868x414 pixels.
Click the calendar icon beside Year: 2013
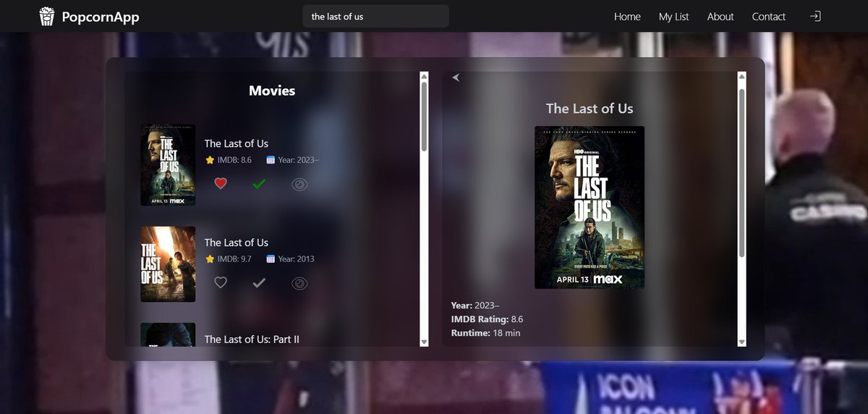pyautogui.click(x=271, y=259)
